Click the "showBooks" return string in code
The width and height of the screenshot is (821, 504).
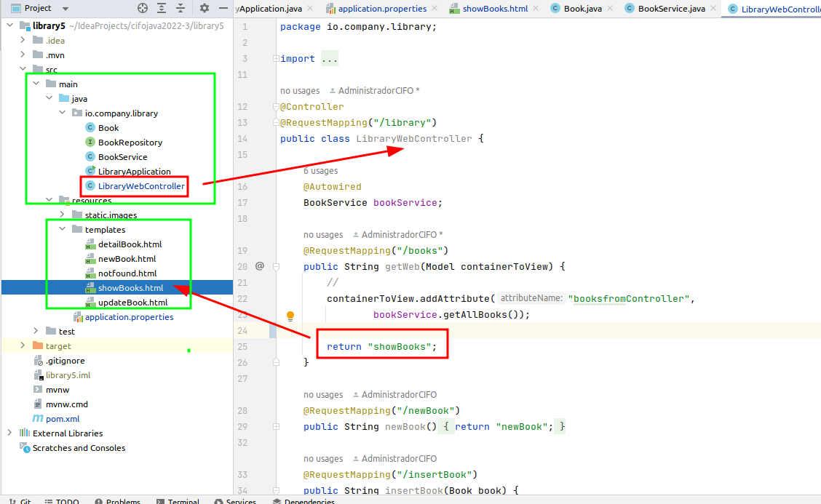tap(400, 346)
